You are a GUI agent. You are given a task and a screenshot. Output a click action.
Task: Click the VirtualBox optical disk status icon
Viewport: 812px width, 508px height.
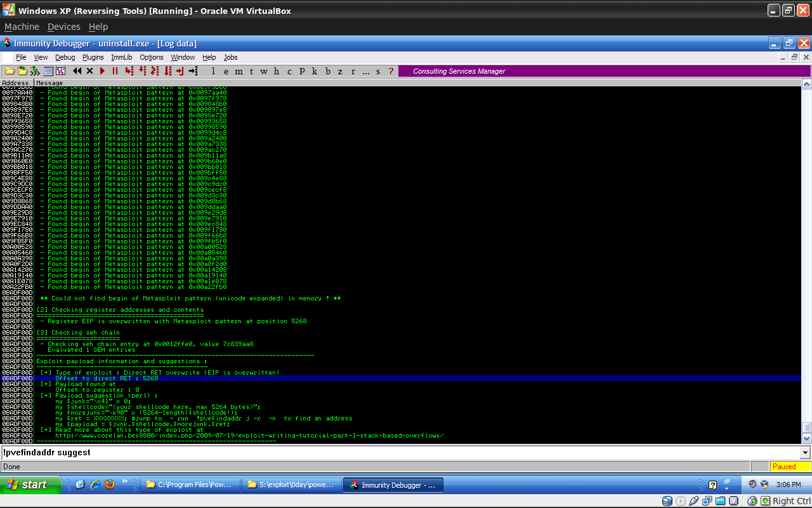[680, 501]
